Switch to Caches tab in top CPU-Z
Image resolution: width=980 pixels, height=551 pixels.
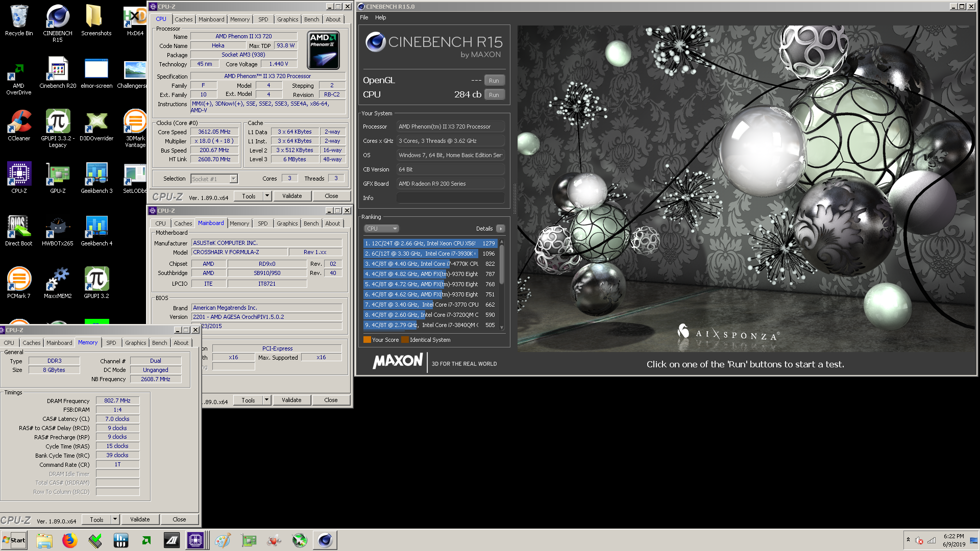(184, 19)
